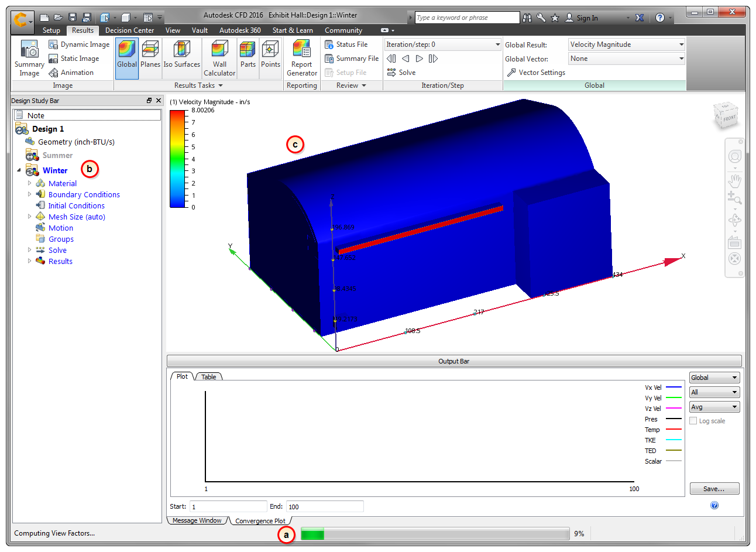The height and width of the screenshot is (552, 756).
Task: Collapse the Winter scenario node
Action: (19, 170)
